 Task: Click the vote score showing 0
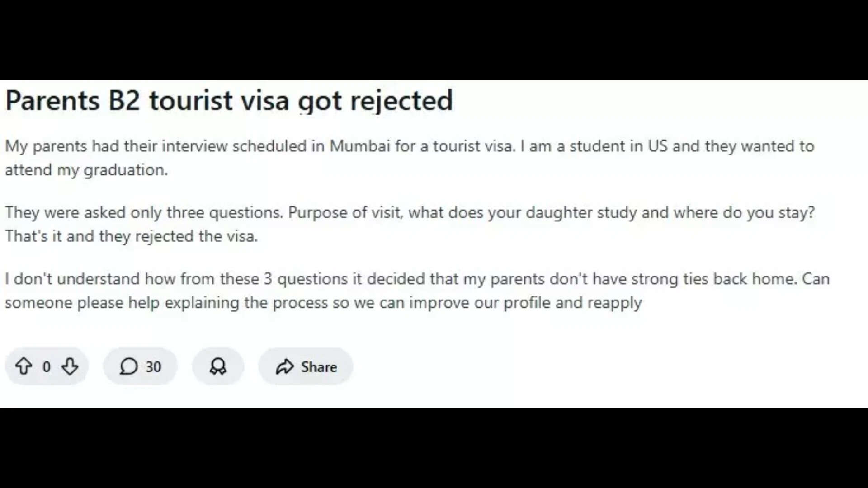tap(47, 367)
